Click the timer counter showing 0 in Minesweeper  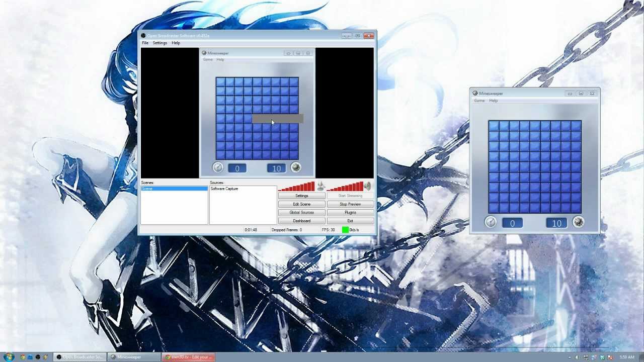[512, 223]
